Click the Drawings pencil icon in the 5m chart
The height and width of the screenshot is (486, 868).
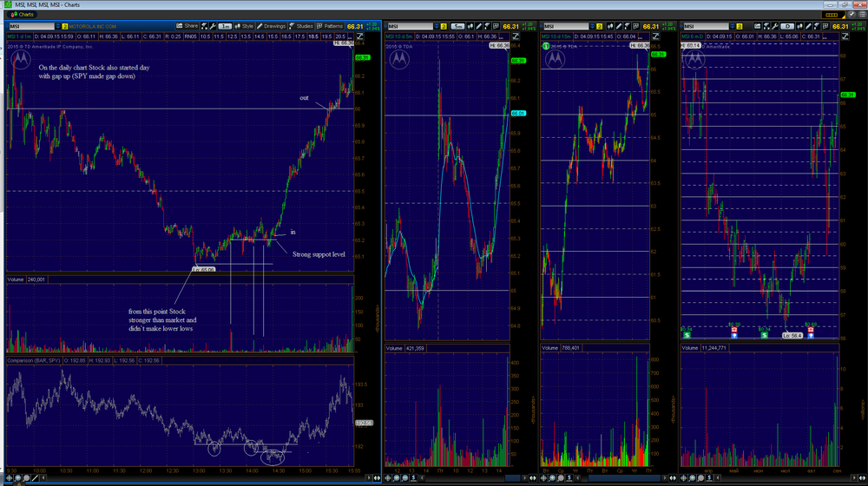479,27
